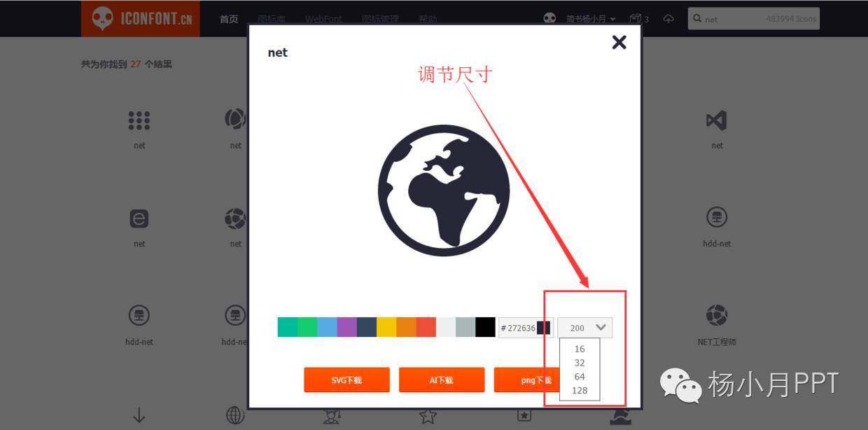
Task: Select the NET工程师 icon
Action: (716, 316)
